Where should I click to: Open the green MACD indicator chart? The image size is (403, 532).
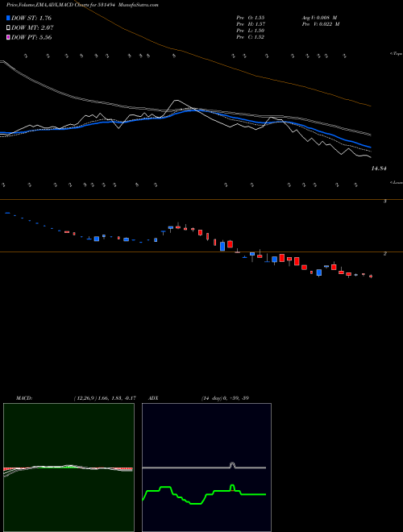click(69, 468)
